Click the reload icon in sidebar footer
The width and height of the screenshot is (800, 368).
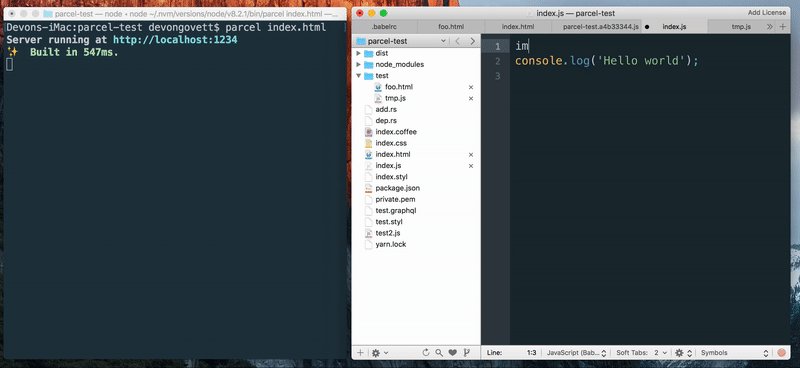click(x=426, y=353)
